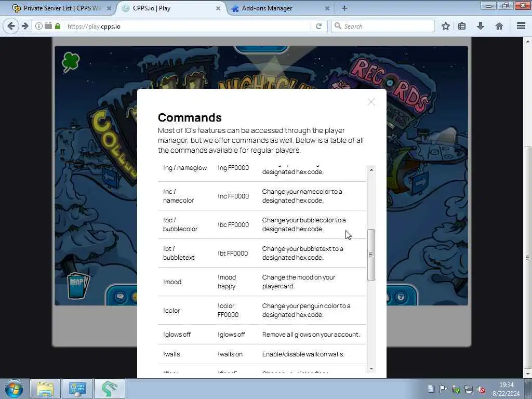532x399 pixels.
Task: Click the browser Forward arrow
Action: pos(25,26)
